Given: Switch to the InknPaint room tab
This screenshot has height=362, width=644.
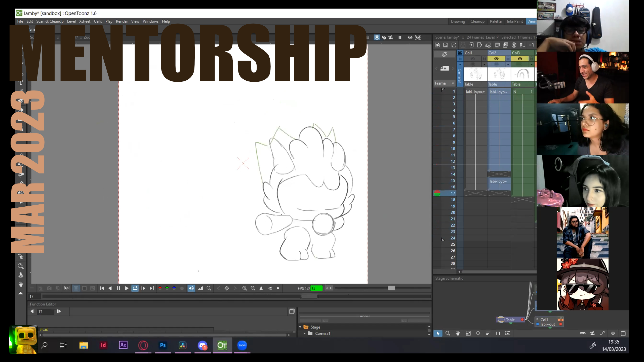Looking at the screenshot, I should (x=514, y=21).
